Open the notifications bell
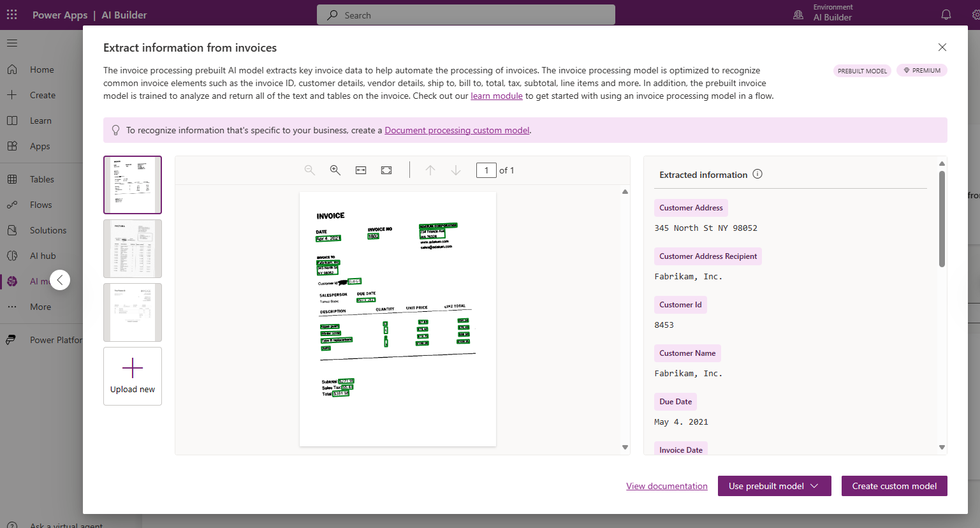The height and width of the screenshot is (528, 980). click(x=946, y=15)
